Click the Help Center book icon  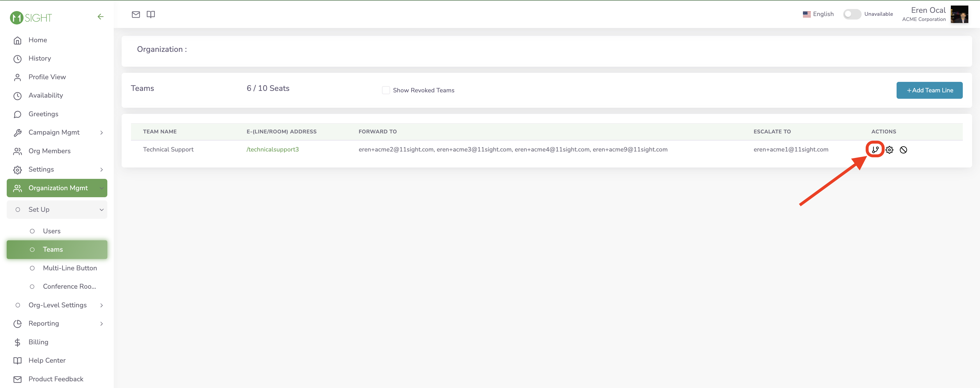pyautogui.click(x=17, y=361)
